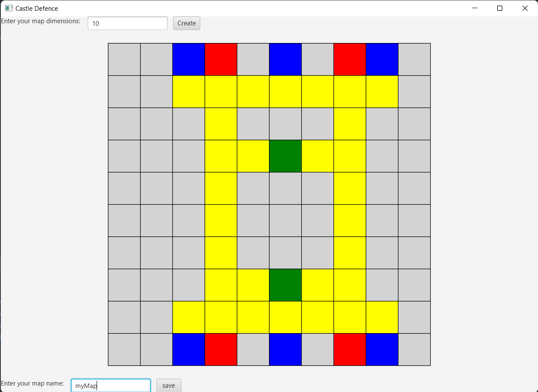538x392 pixels.
Task: Click the top-left gray corner tile
Action: 124,59
